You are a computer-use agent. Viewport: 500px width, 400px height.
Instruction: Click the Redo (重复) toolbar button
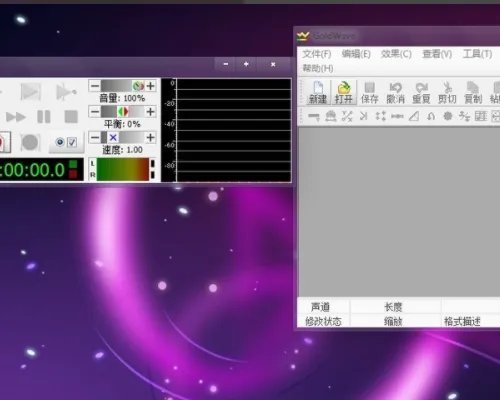pyautogui.click(x=421, y=92)
